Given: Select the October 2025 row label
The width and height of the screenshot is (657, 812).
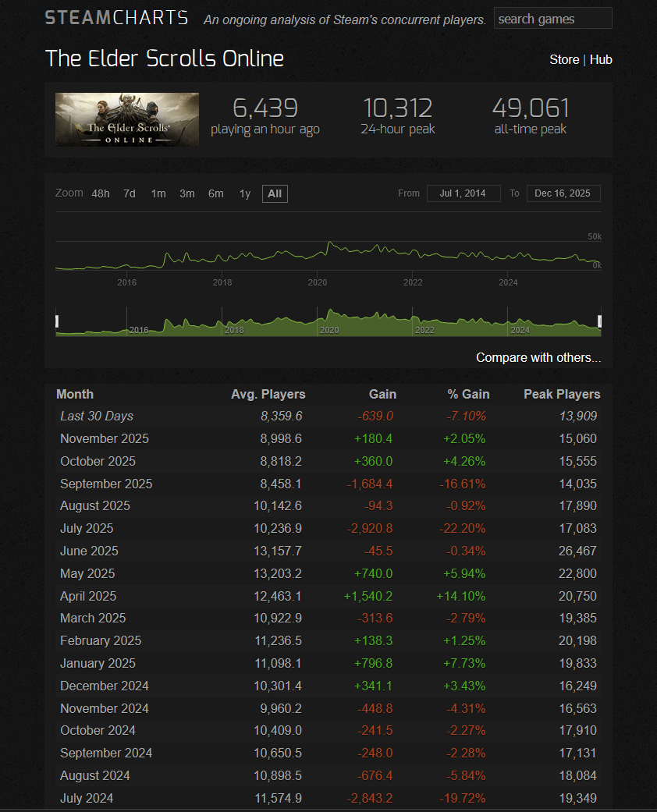Looking at the screenshot, I should point(98,462).
